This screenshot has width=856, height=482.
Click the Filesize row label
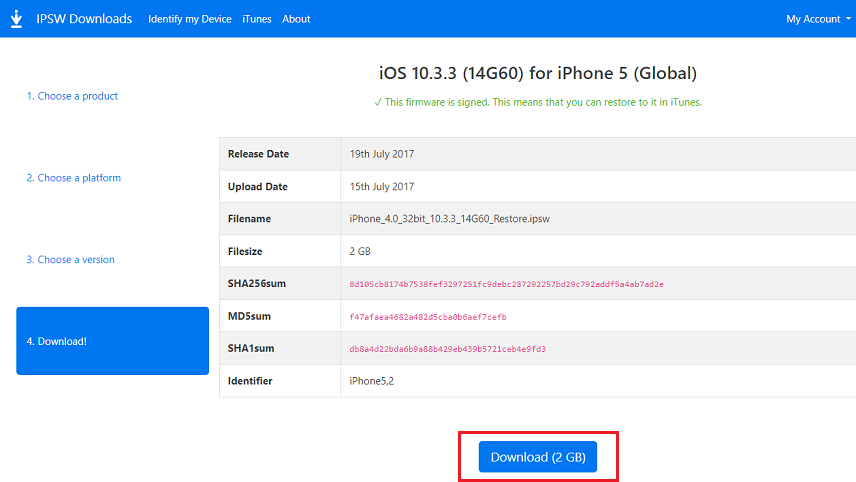click(x=245, y=251)
